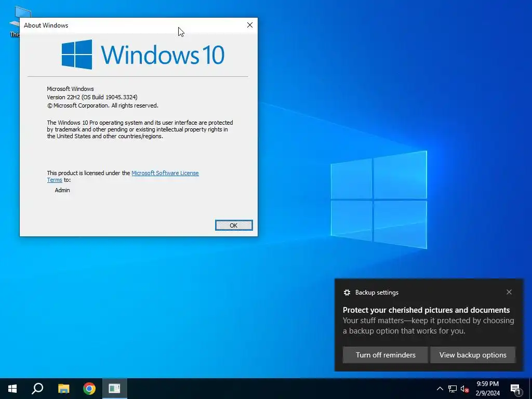Open the Action Center notifications icon
The image size is (532, 399).
[x=515, y=389]
